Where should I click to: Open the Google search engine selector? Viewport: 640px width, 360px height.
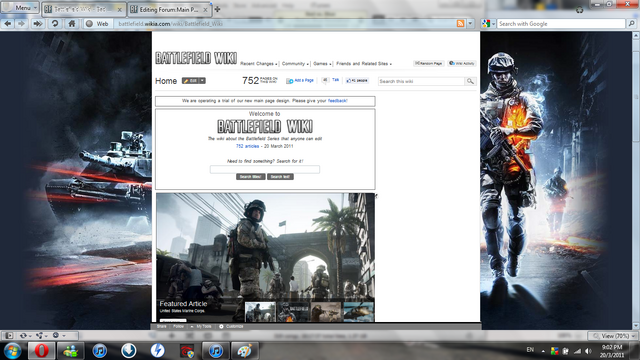(488, 24)
